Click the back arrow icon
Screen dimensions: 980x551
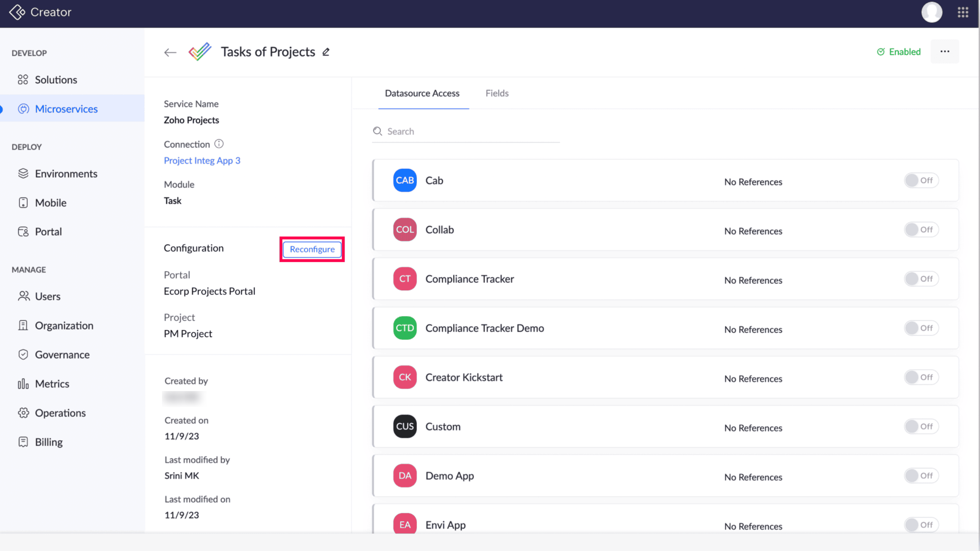170,52
